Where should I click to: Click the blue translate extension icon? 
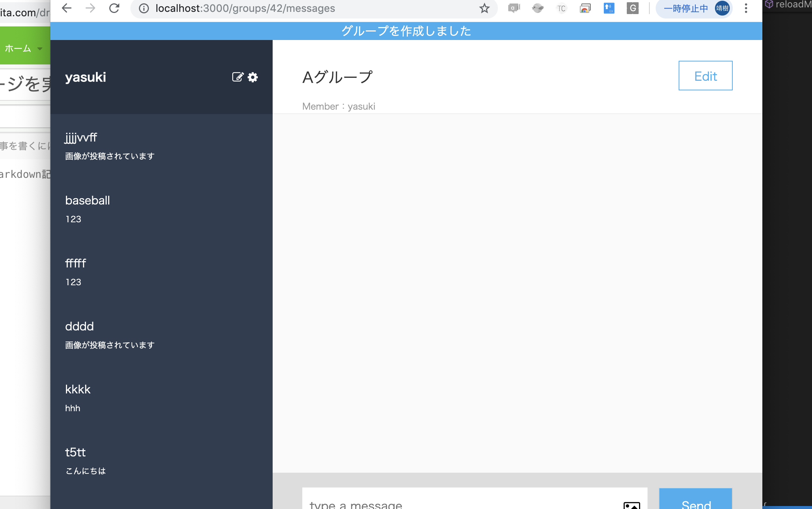pyautogui.click(x=609, y=8)
